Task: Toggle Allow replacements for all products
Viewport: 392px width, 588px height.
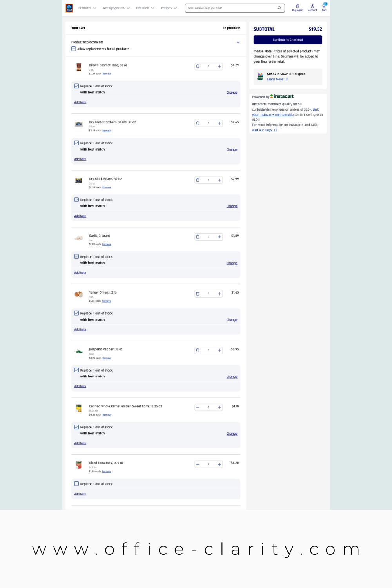Action: point(74,49)
